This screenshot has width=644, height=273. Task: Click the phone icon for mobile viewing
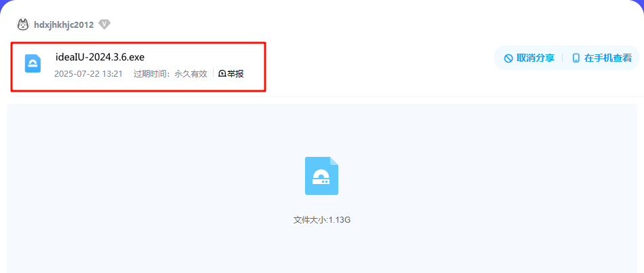(576, 58)
